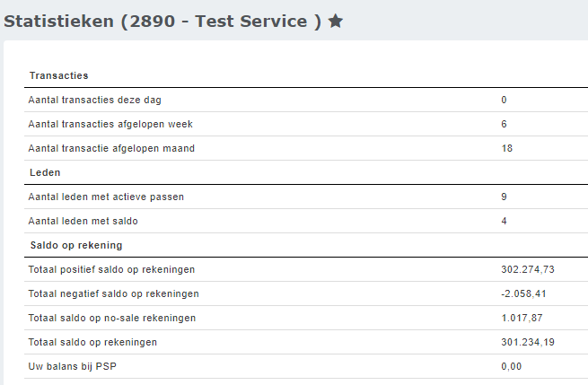Click the Totaal saldo op rekeningen label
588x385 pixels.
point(93,341)
